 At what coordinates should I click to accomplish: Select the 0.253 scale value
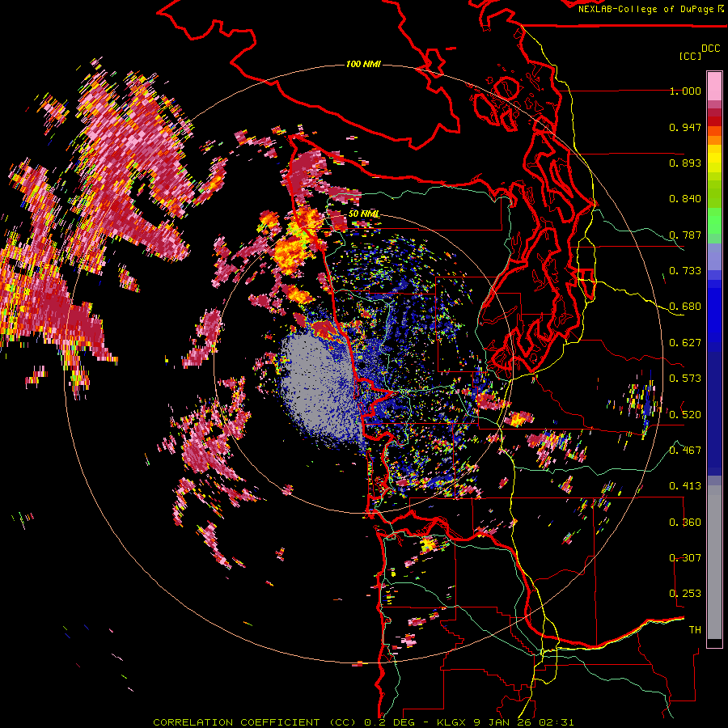tap(685, 594)
